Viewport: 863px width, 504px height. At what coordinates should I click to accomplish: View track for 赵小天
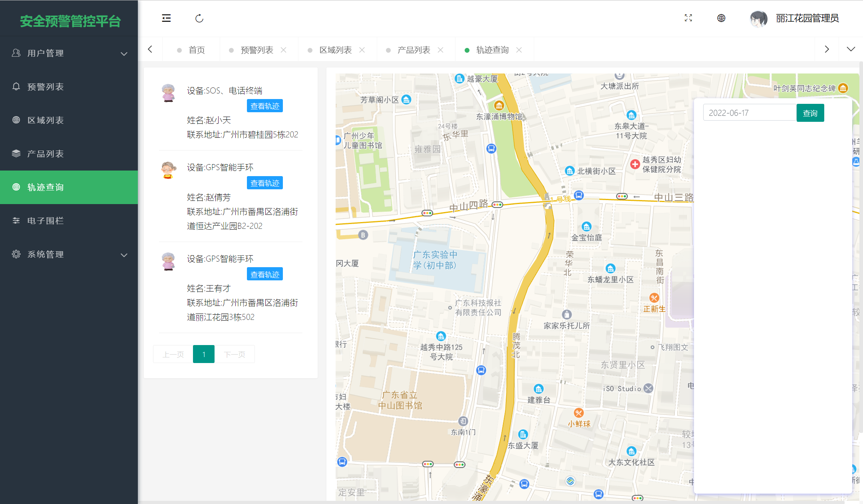[x=264, y=106]
